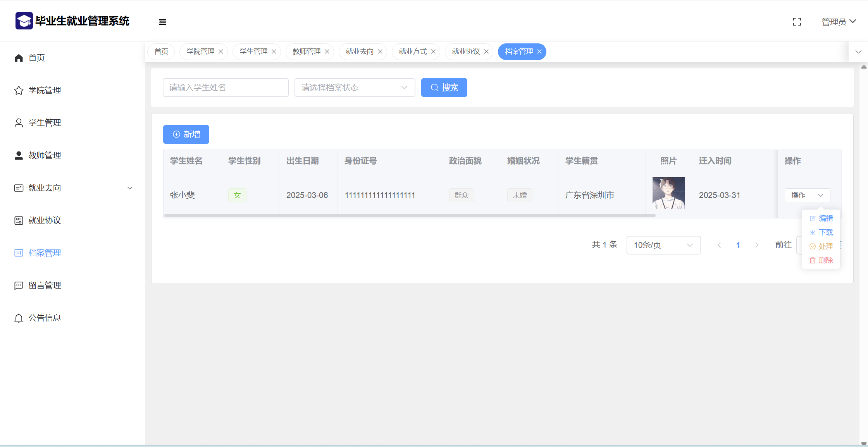Open the 管理员 user menu
This screenshot has height=447, width=868.
tap(839, 22)
